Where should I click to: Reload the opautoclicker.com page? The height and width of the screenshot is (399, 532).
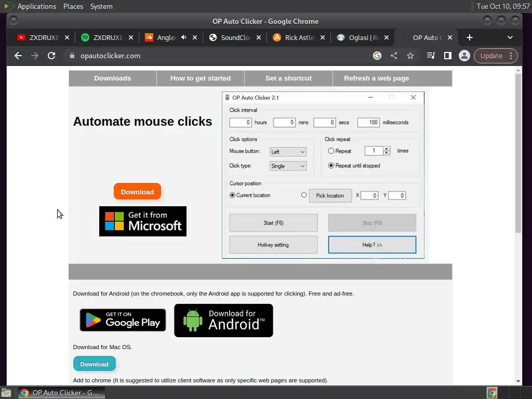(x=51, y=56)
